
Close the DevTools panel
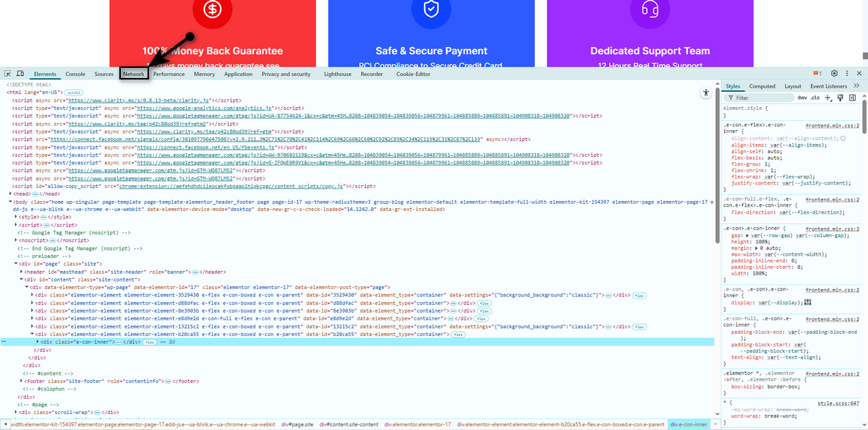click(x=859, y=74)
